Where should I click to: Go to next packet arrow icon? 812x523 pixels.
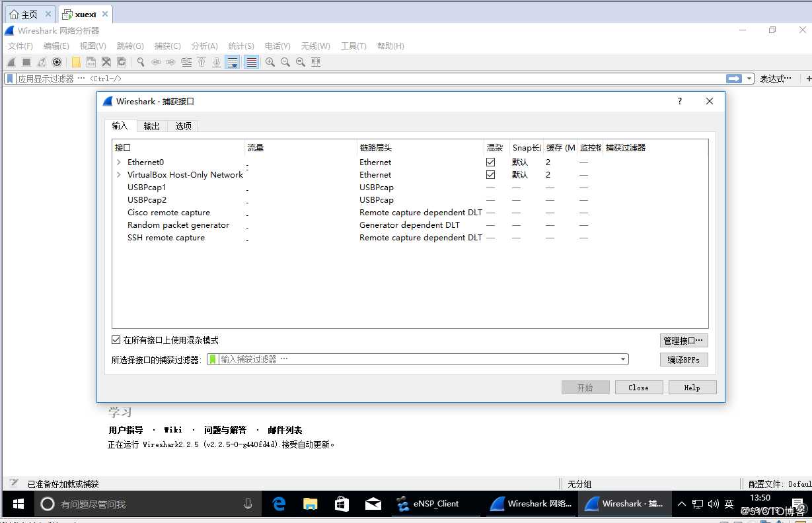coord(171,62)
